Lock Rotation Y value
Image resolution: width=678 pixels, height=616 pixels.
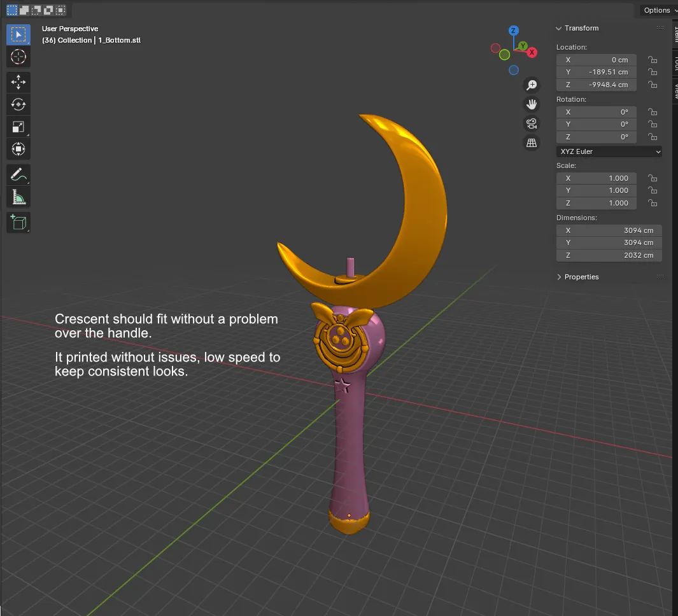[x=653, y=124]
